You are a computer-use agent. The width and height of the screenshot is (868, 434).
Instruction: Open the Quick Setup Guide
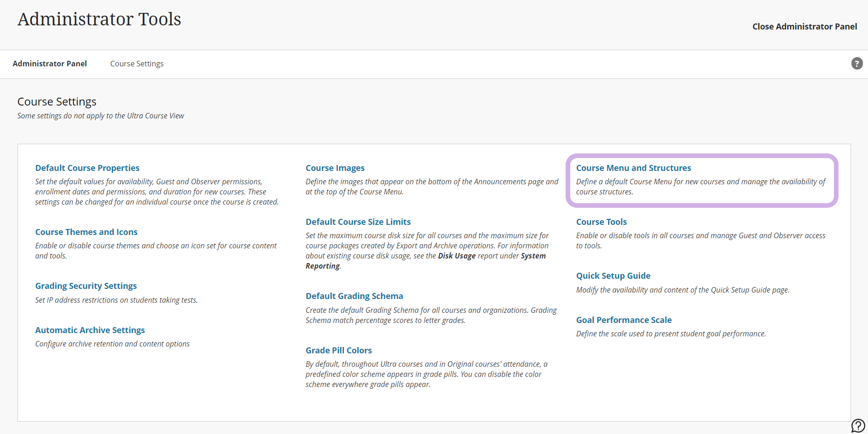pyautogui.click(x=613, y=276)
